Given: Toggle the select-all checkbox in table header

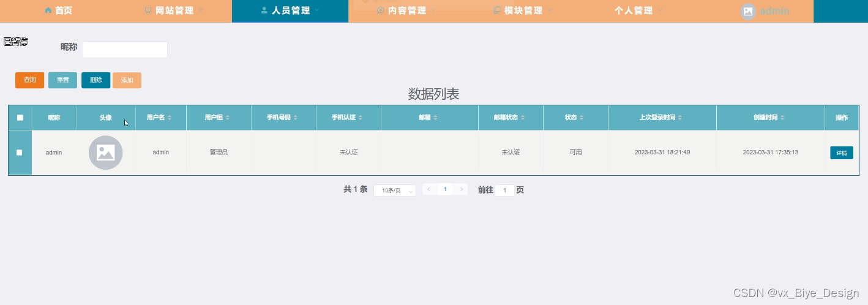Looking at the screenshot, I should (20, 118).
